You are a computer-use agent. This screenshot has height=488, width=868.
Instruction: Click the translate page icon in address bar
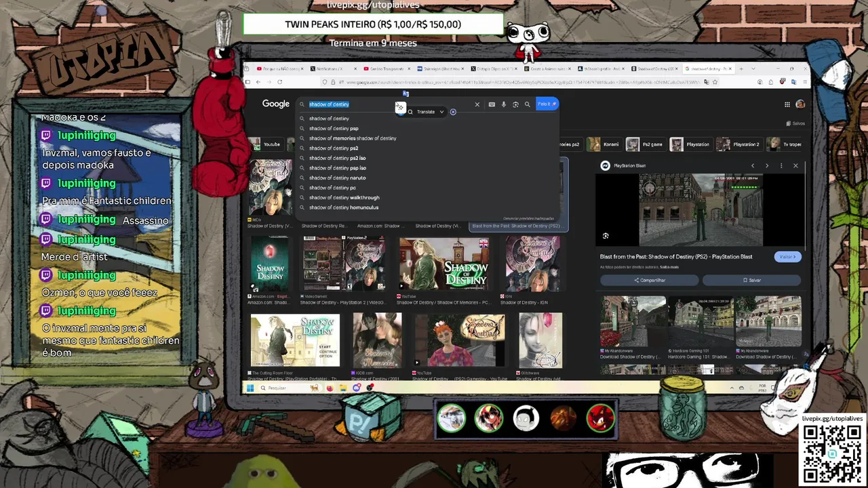706,82
